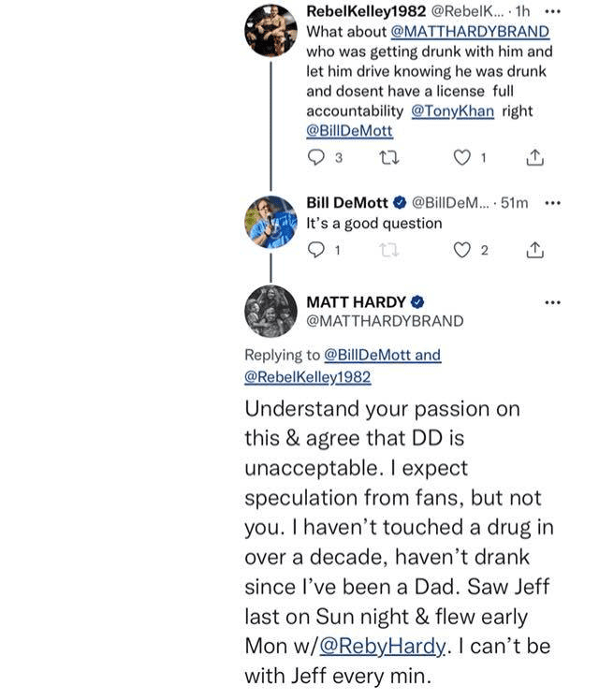
Task: Open more options on Matt Hardy's tweet
Action: pyautogui.click(x=552, y=302)
